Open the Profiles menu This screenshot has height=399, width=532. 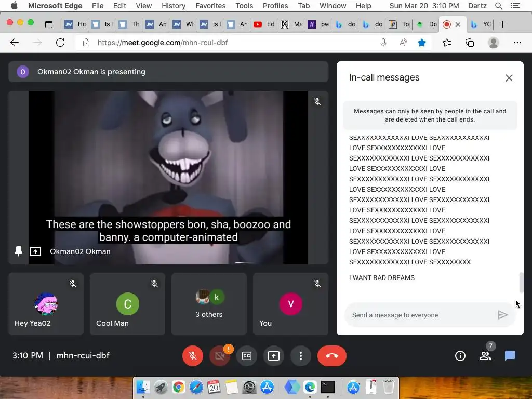pyautogui.click(x=275, y=6)
